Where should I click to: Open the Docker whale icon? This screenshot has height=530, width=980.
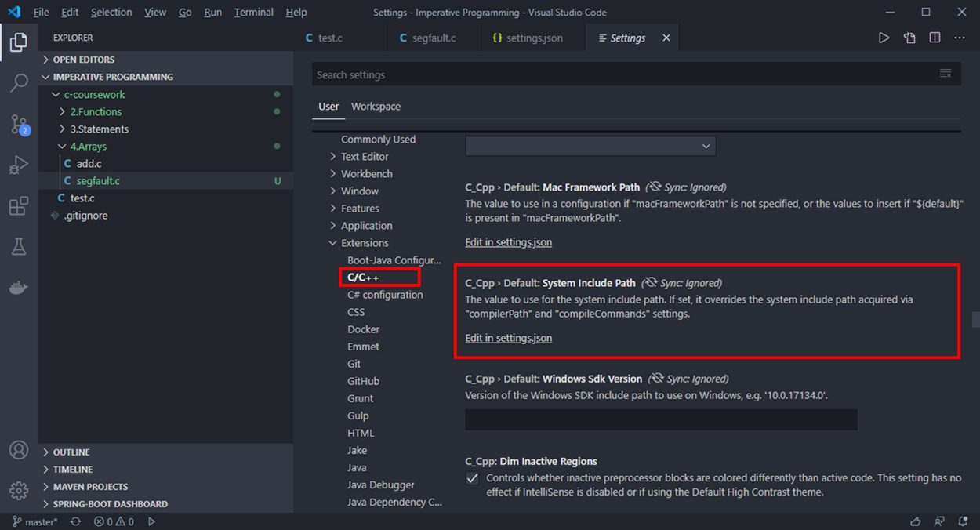(x=19, y=288)
